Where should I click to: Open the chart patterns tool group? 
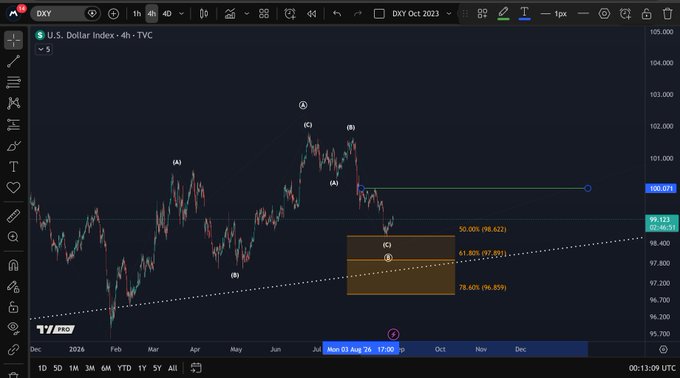pos(13,103)
